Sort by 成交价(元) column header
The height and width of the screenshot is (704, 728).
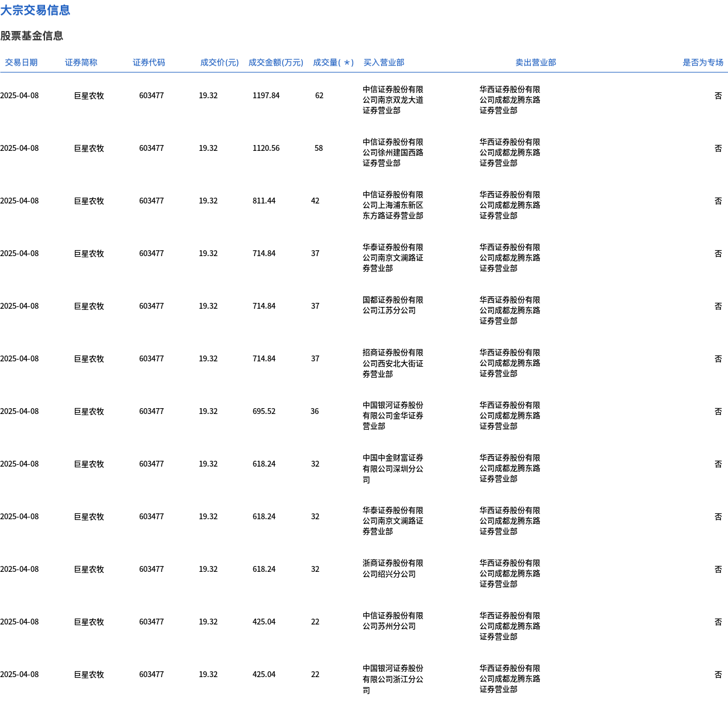tap(219, 63)
